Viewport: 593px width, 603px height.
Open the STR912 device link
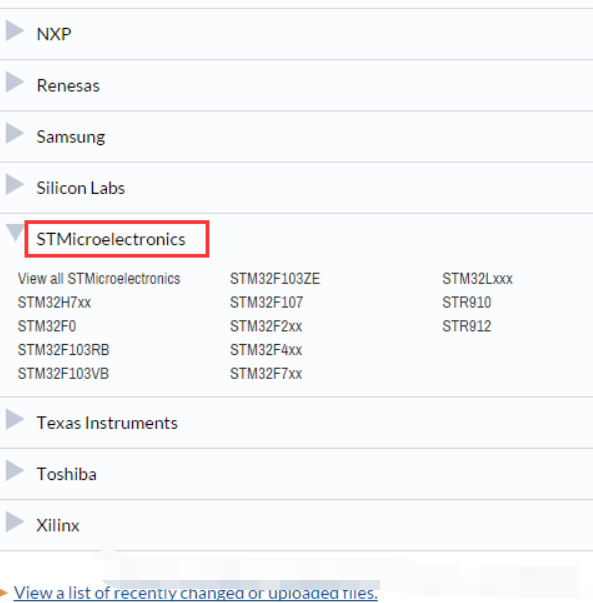coord(466,326)
